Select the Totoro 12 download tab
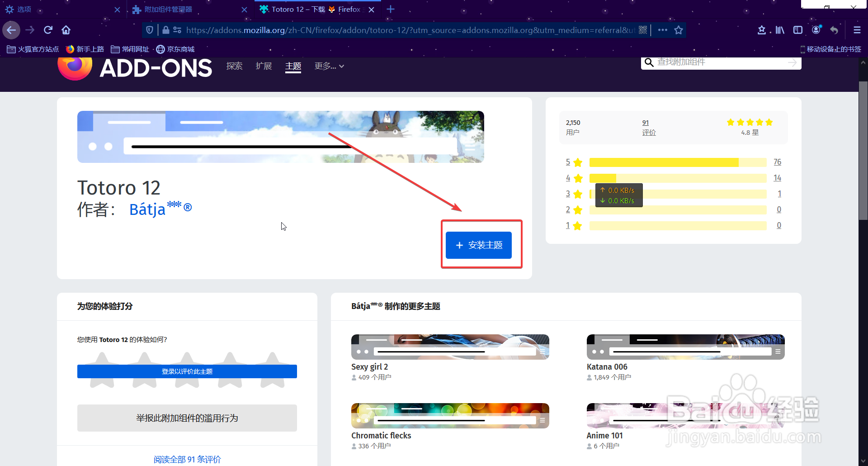 click(x=317, y=10)
